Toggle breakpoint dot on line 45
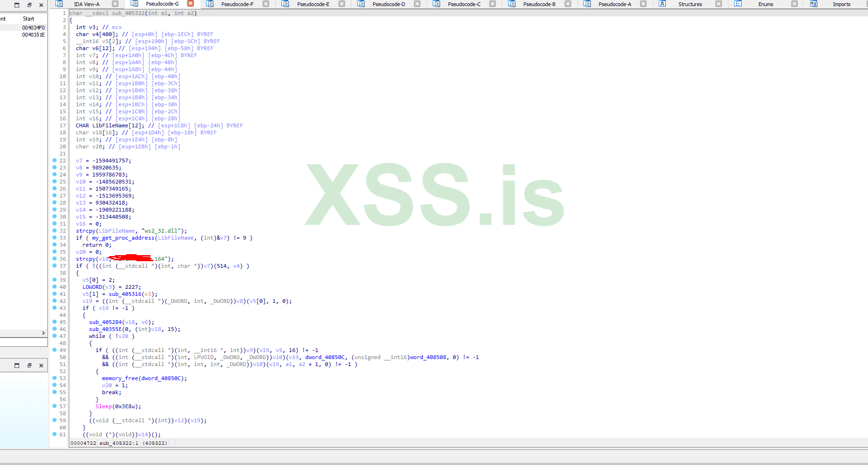Screen dimensions: 868x470 54,322
